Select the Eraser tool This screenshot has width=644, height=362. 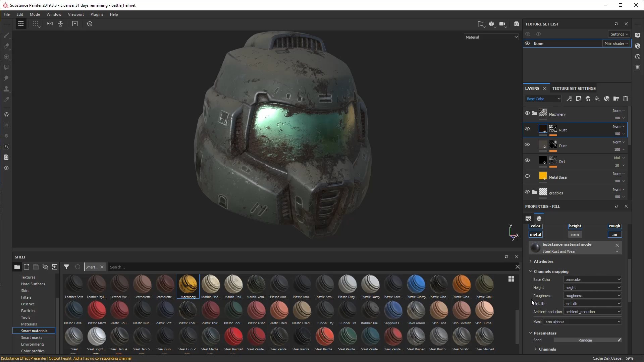tap(6, 46)
